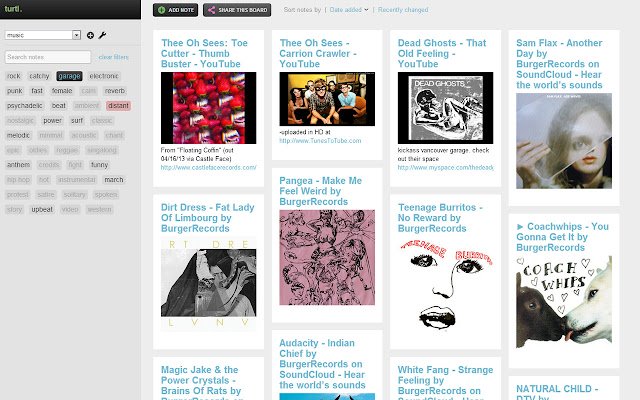Open Pangea Make Me Feel Weird title

tap(320, 191)
